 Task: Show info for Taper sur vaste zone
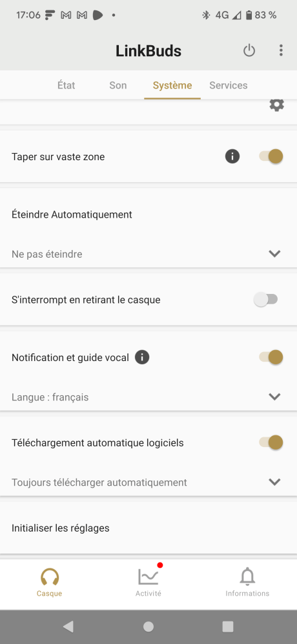point(232,156)
